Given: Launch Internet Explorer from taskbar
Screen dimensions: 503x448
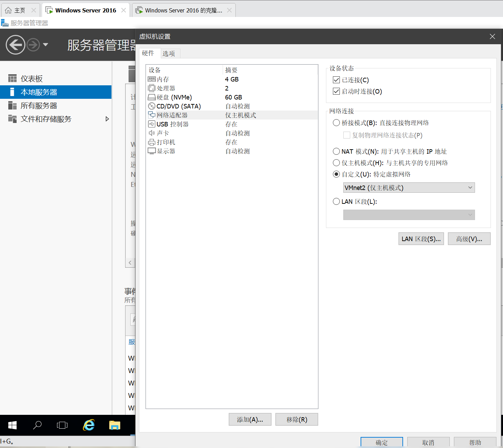Looking at the screenshot, I should [x=89, y=425].
